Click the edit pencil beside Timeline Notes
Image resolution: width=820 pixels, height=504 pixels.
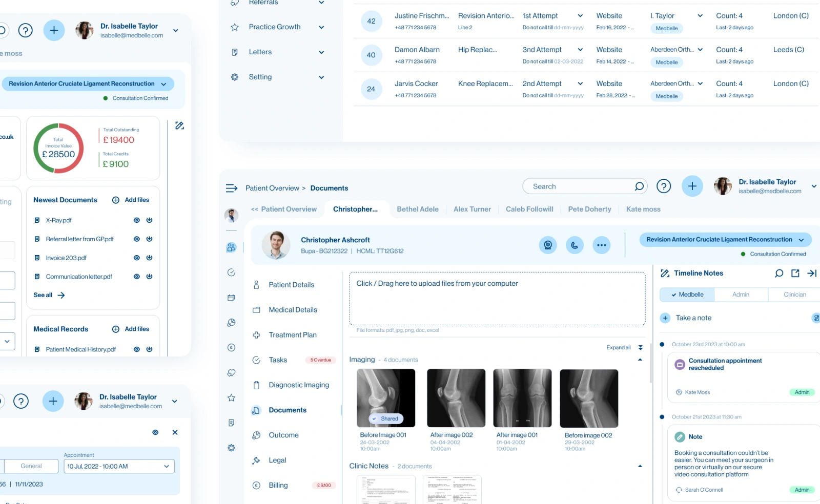pyautogui.click(x=665, y=273)
